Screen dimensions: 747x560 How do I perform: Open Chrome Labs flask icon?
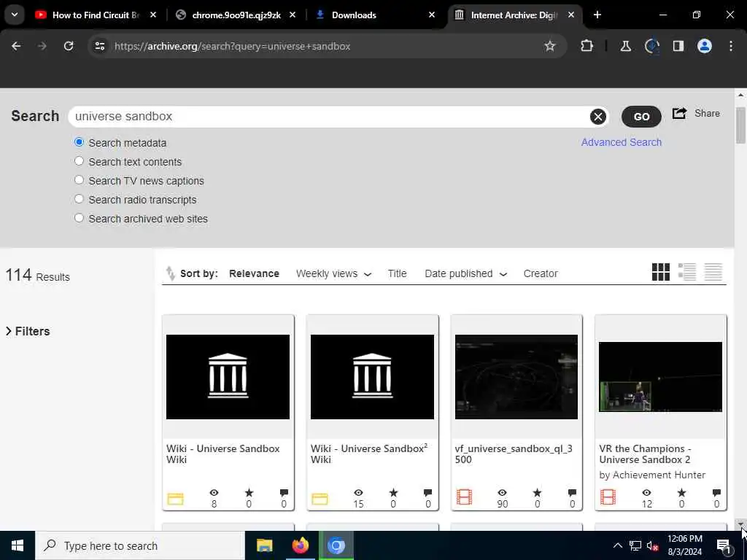click(625, 46)
